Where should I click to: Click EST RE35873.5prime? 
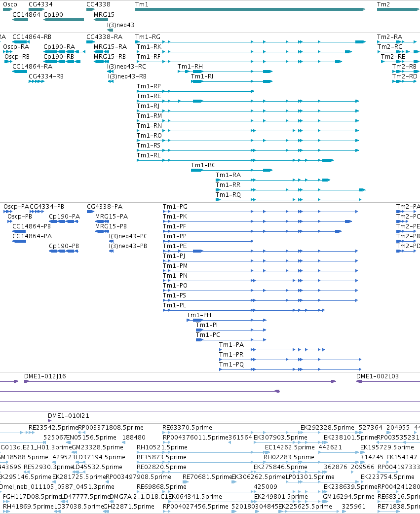click(x=162, y=457)
